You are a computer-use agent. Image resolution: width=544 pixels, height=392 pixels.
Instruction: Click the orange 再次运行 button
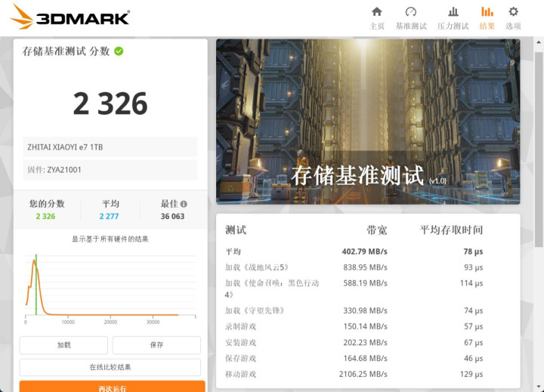point(112,387)
